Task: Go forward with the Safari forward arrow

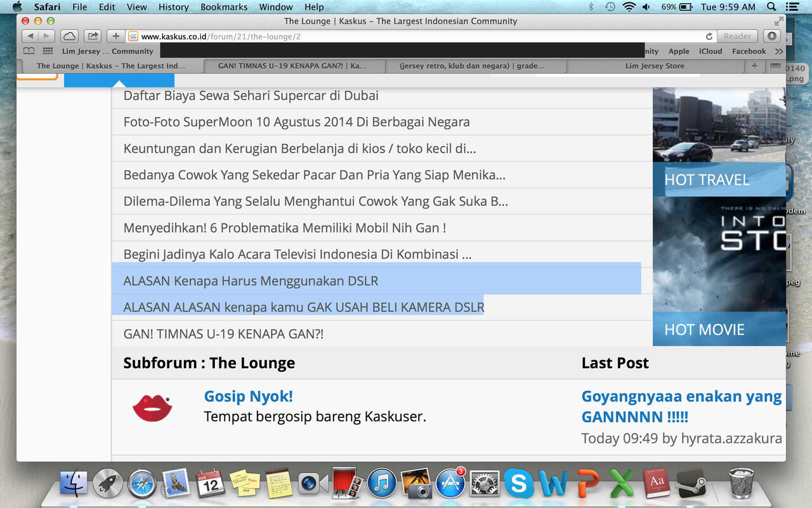Action: click(46, 36)
